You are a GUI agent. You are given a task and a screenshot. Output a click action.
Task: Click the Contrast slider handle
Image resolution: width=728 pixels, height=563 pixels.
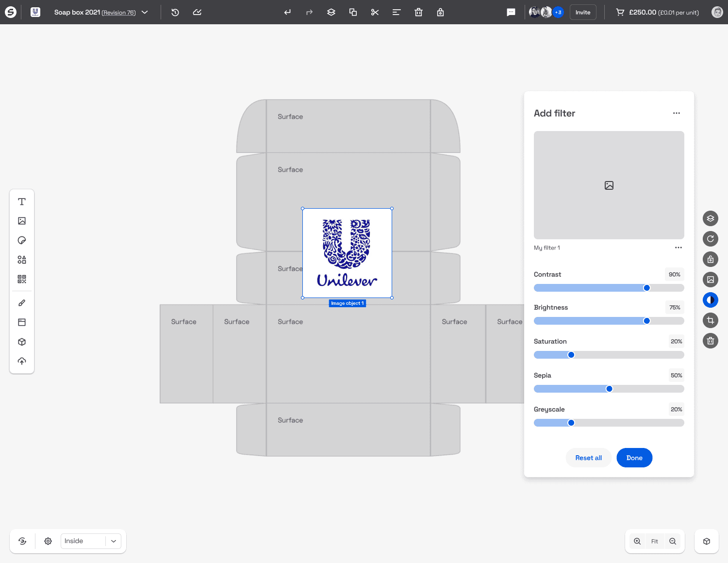coord(647,288)
